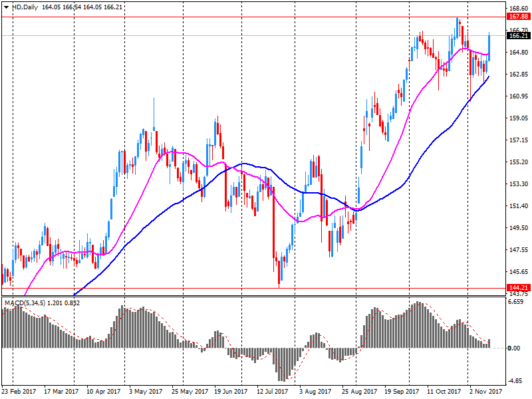
Task: Select the 159.05 price scale value
Action: 519,118
